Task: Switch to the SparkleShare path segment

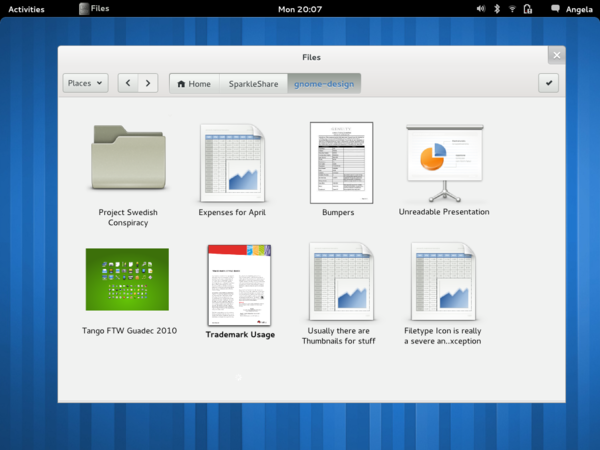Action: pos(253,84)
